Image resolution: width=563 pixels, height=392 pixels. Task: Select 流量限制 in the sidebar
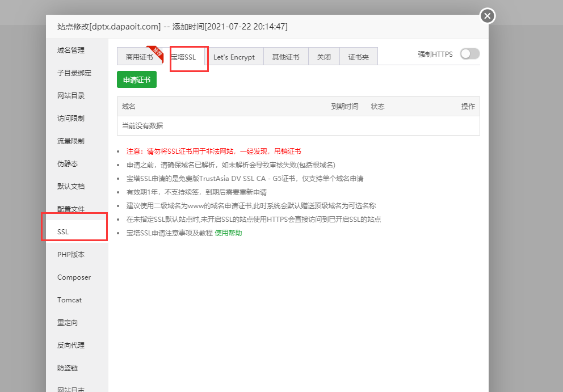69,141
